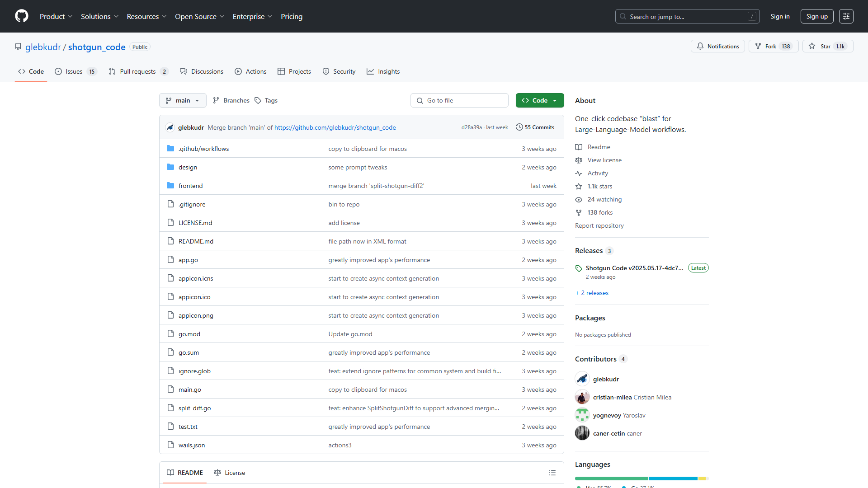Image resolution: width=868 pixels, height=488 pixels.
Task: Expand the Solutions navigation menu
Action: [x=99, y=16]
